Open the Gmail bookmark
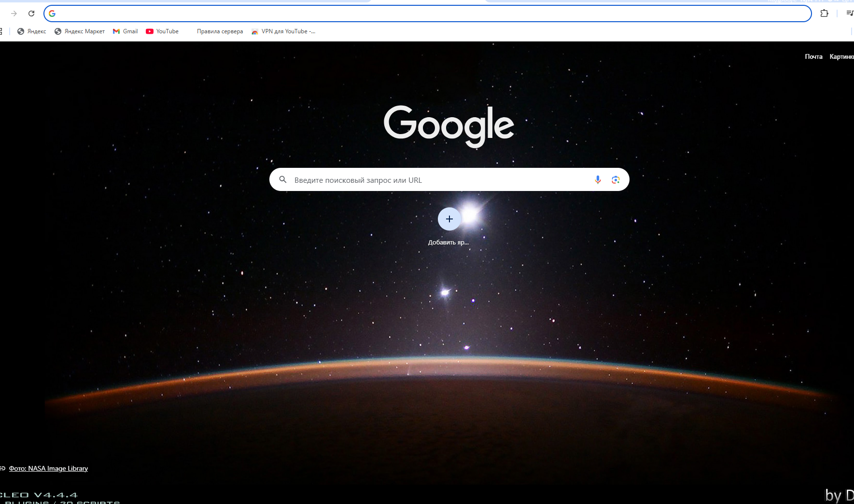The width and height of the screenshot is (854, 504). pyautogui.click(x=126, y=31)
